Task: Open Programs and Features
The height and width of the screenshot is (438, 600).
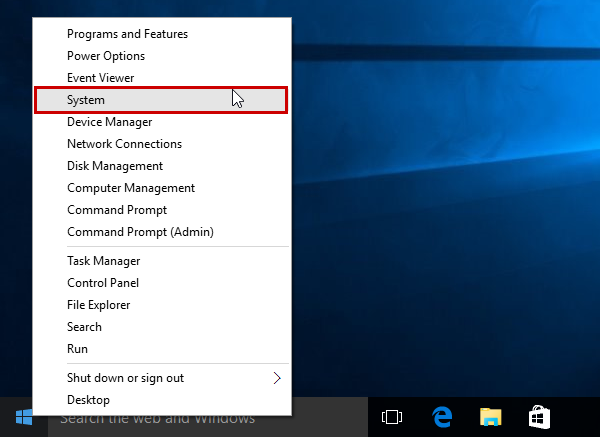Action: [162, 34]
